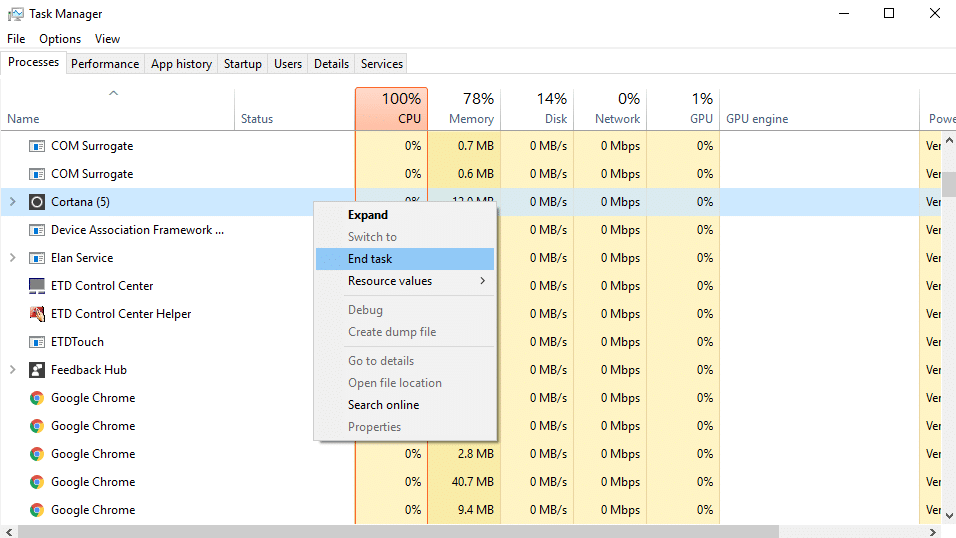Image resolution: width=956 pixels, height=538 pixels.
Task: Click the vertical scrollbar up arrow
Action: (949, 140)
